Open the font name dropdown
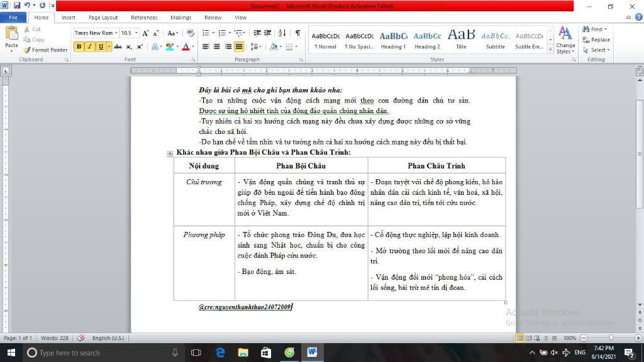The height and width of the screenshot is (362, 644). tap(116, 33)
